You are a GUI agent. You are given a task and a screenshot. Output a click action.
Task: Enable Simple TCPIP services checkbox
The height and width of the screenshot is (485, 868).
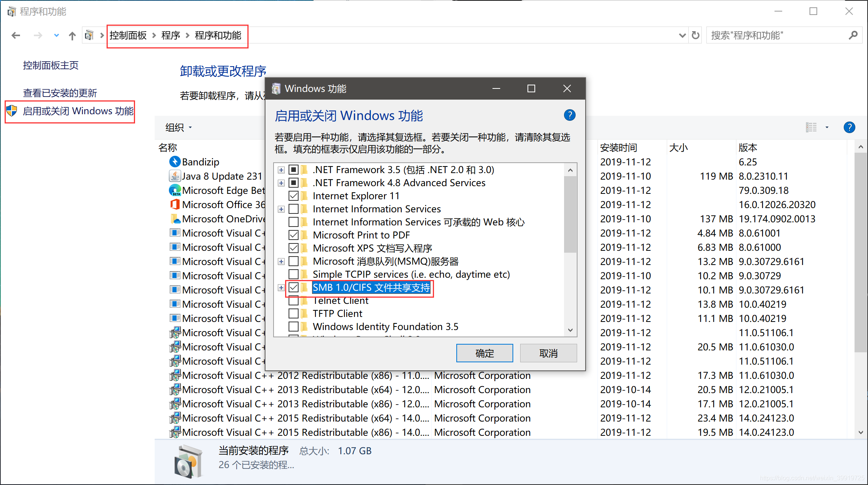coord(294,274)
